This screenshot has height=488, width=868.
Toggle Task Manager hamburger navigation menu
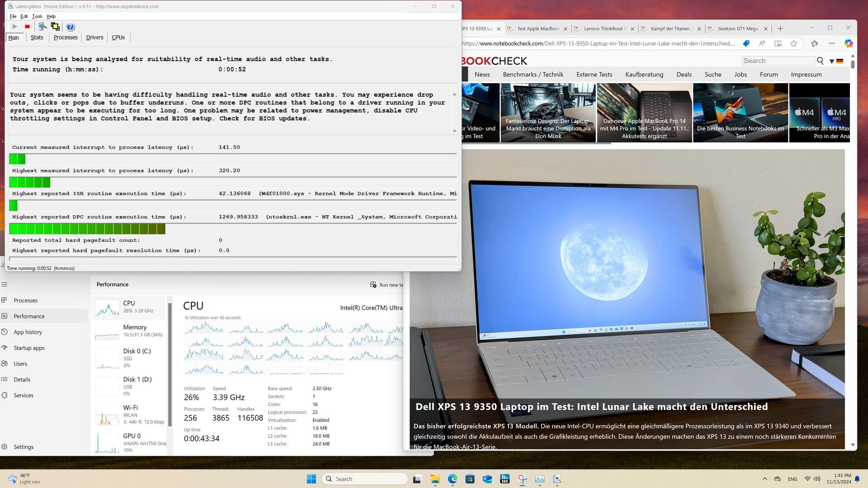click(x=5, y=284)
